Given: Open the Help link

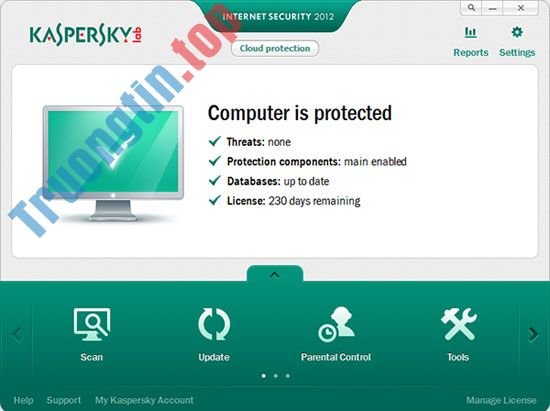Looking at the screenshot, I should (24, 400).
